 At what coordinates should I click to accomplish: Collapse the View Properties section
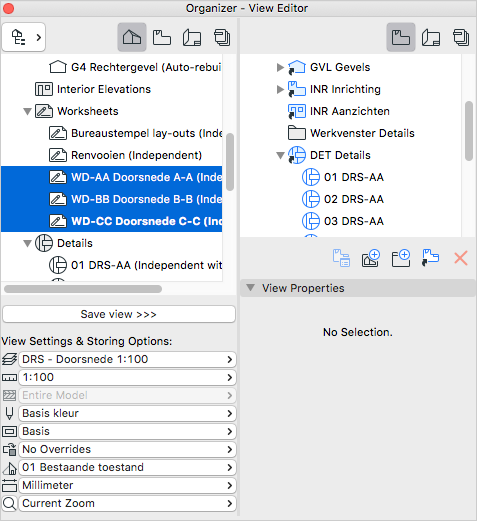[x=250, y=287]
